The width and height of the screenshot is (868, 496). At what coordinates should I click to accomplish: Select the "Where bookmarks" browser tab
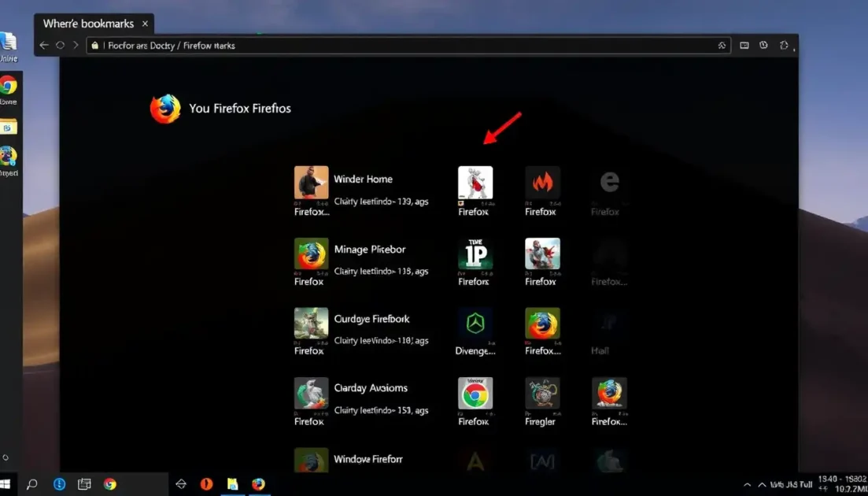[94, 24]
